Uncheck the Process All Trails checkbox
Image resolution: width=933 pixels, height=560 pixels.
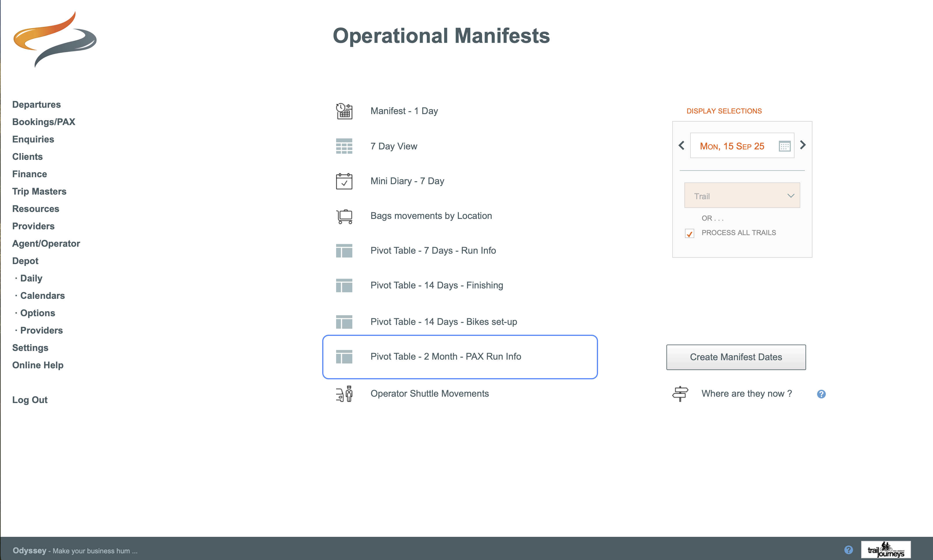click(689, 234)
